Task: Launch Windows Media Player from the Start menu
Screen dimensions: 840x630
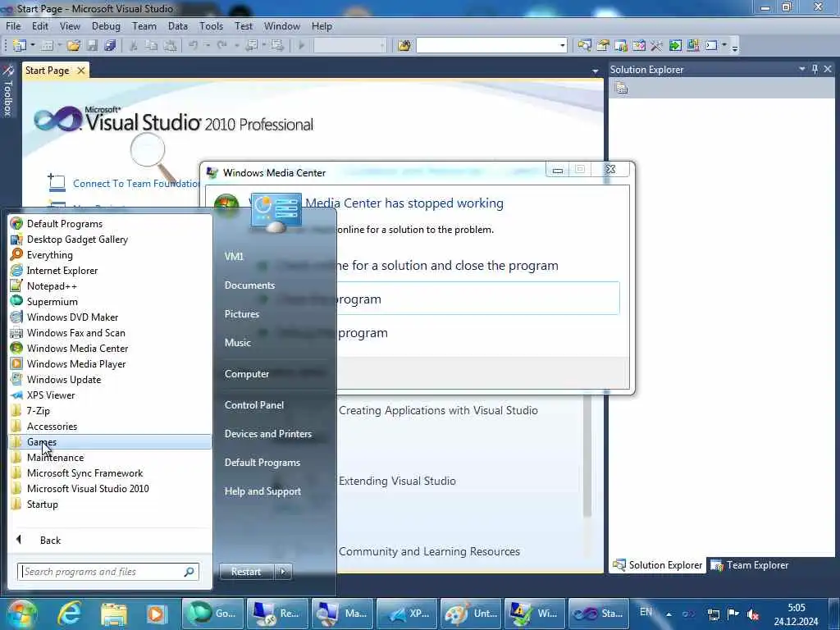Action: pos(110,363)
